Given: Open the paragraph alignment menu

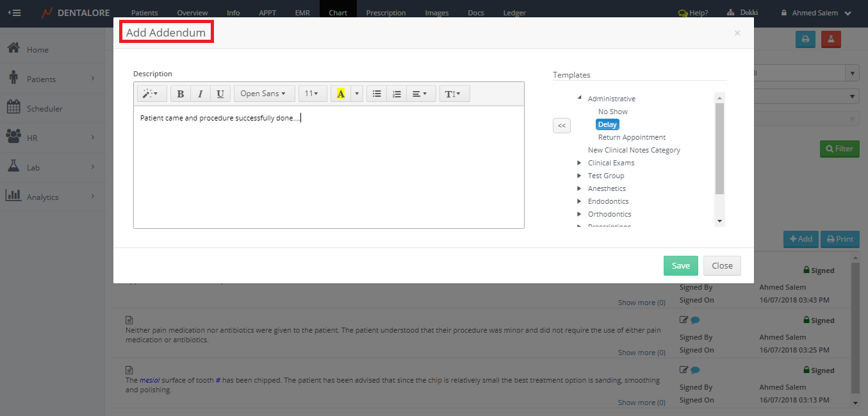Looking at the screenshot, I should coord(420,94).
